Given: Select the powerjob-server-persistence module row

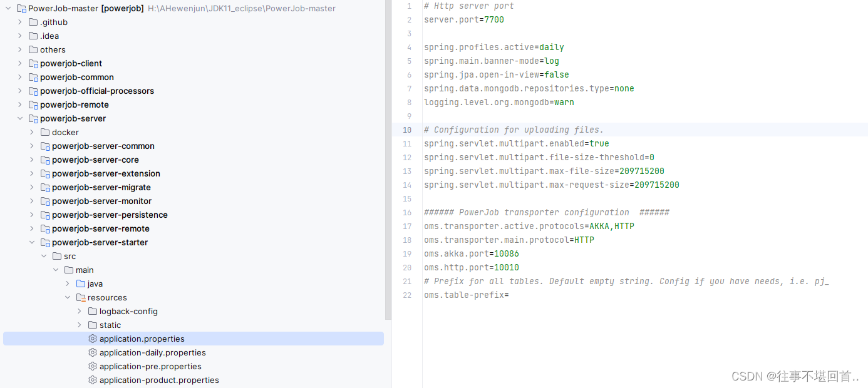Looking at the screenshot, I should coord(194,215).
